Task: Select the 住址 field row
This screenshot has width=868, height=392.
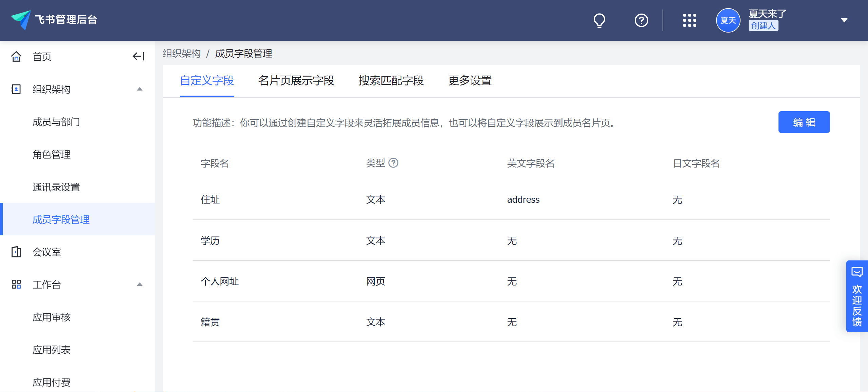Action: point(210,199)
